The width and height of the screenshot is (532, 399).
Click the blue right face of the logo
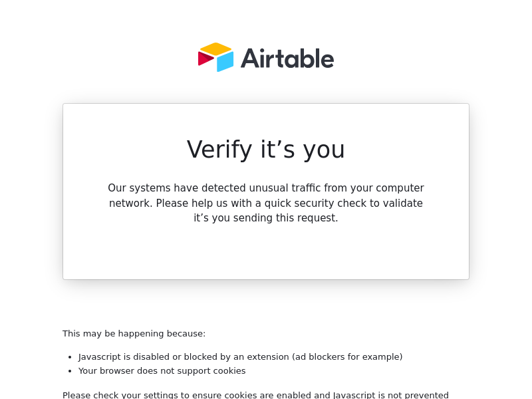(225, 62)
